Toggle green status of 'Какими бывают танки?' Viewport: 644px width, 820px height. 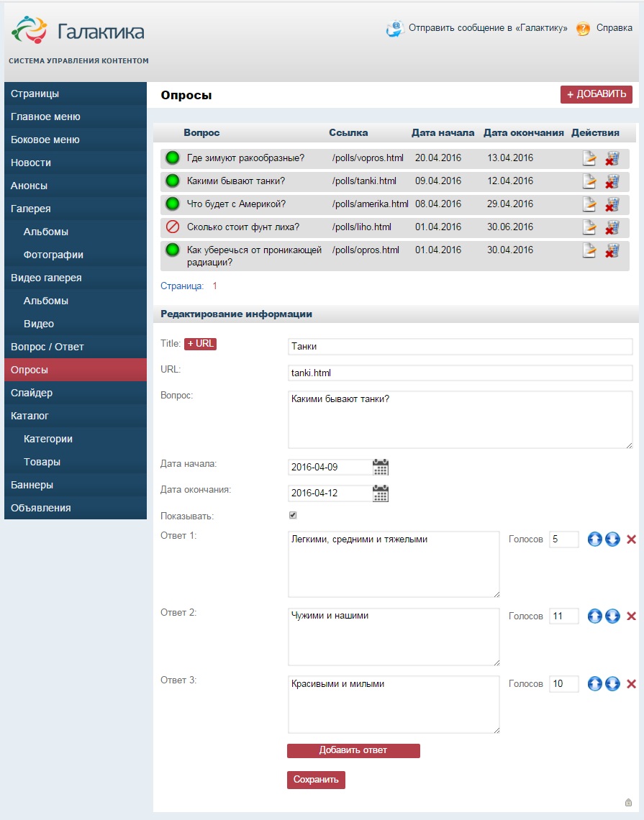[173, 181]
